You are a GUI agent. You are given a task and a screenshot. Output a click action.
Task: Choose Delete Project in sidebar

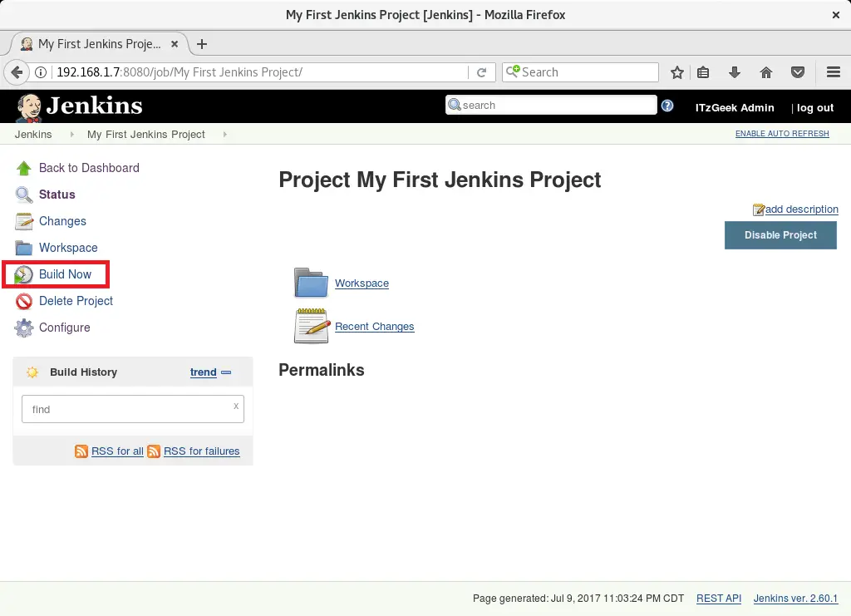click(x=76, y=301)
